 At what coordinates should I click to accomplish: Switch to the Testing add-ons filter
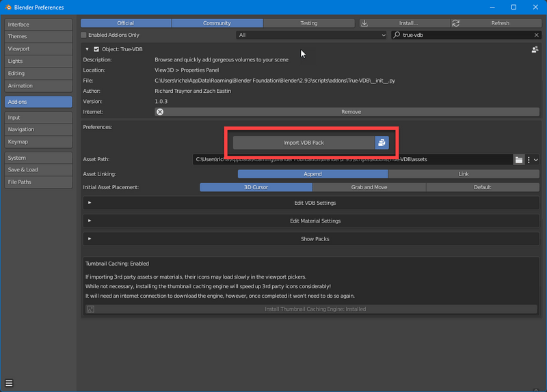coord(309,23)
